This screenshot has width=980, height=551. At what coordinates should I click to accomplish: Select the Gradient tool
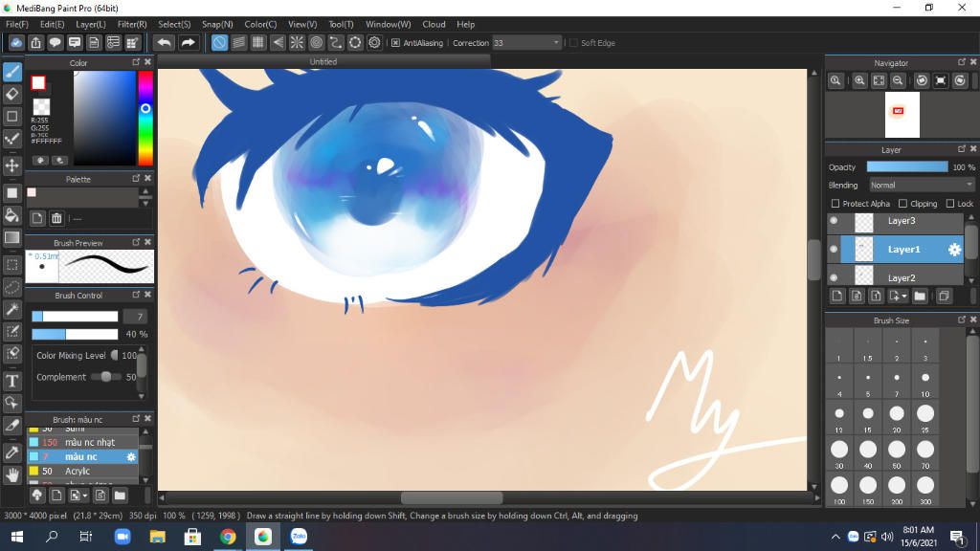[12, 237]
